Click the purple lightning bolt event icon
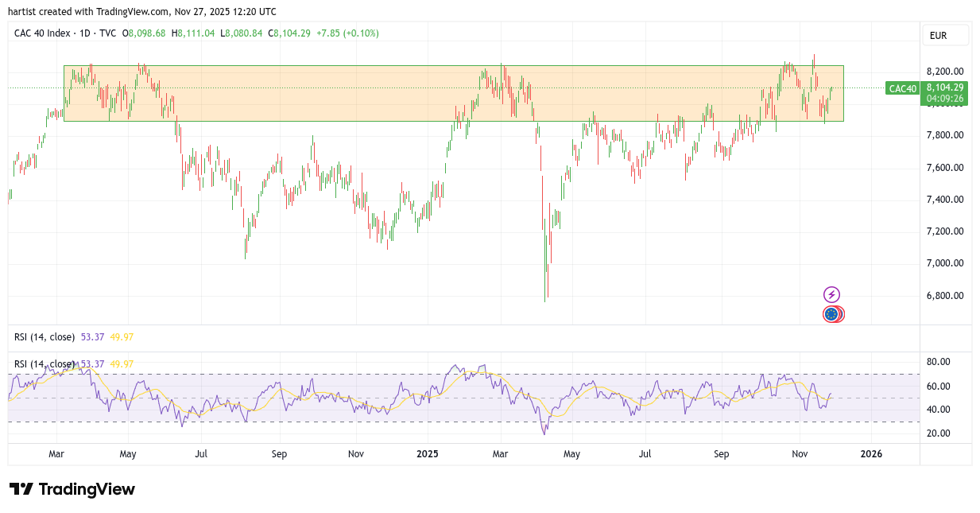The height and width of the screenshot is (513, 980). point(831,294)
